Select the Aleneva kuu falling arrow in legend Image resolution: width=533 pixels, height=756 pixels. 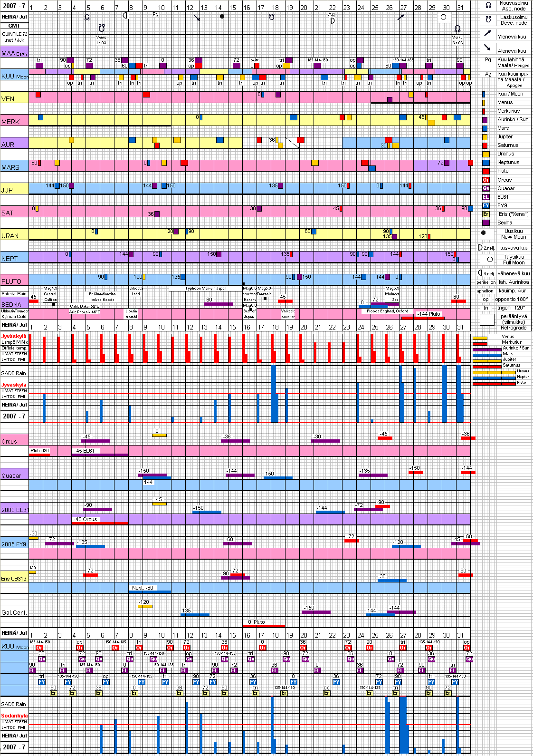point(487,48)
